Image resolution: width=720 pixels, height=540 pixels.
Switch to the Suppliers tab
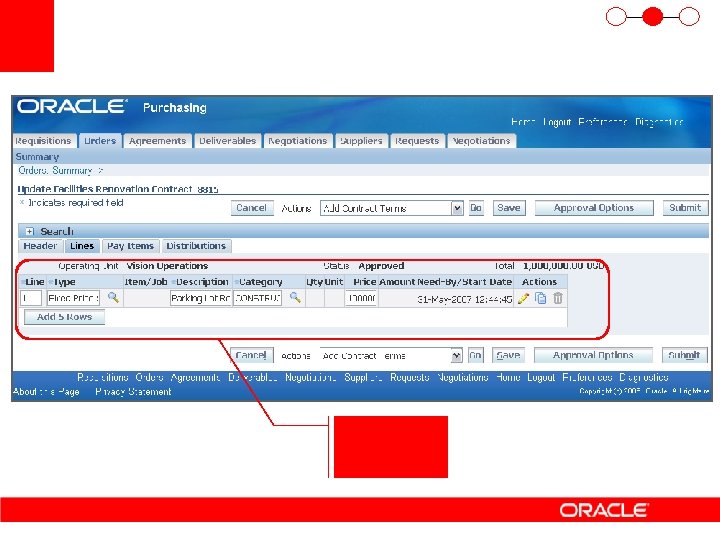(361, 141)
